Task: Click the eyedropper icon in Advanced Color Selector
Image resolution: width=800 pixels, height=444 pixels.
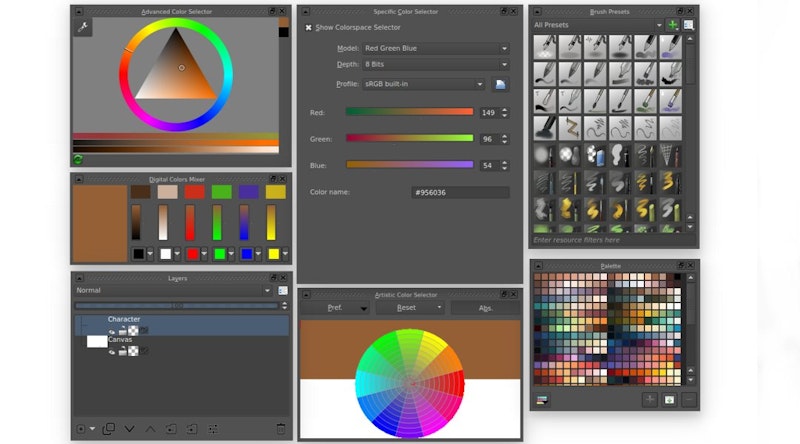Action: tap(82, 28)
